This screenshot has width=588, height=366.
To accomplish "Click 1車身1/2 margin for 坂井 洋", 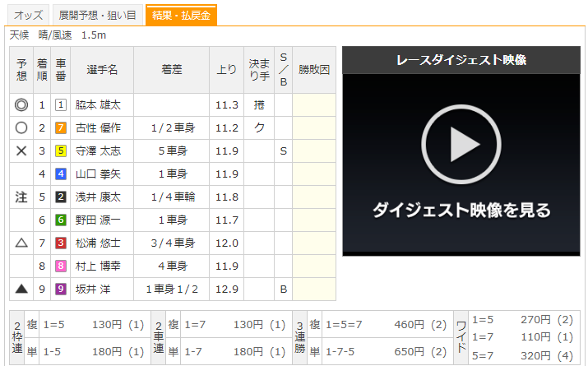I will (x=172, y=290).
